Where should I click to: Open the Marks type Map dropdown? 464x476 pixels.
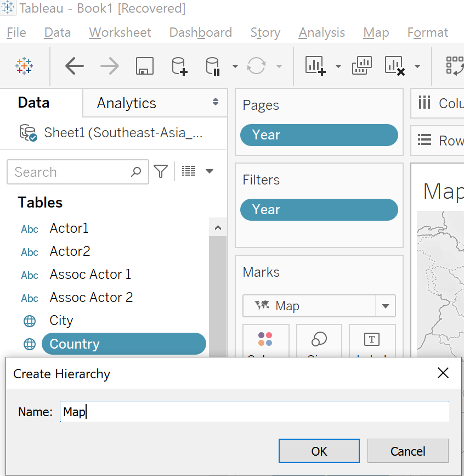click(385, 306)
